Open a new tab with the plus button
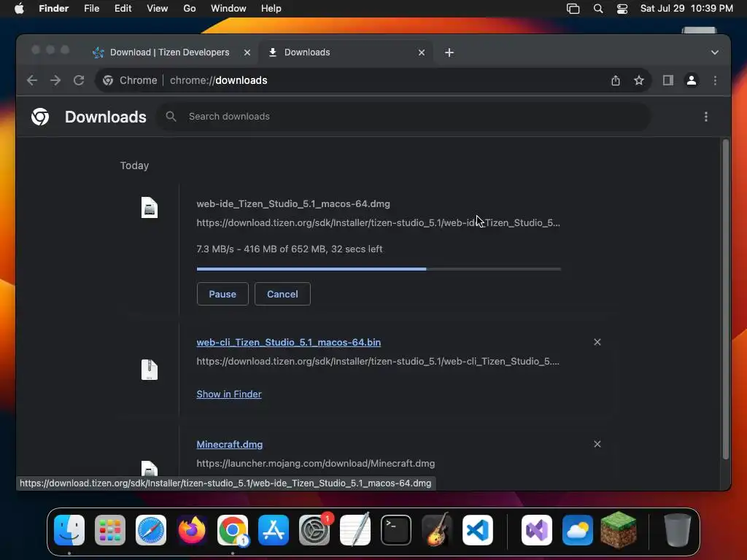The width and height of the screenshot is (747, 560). pyautogui.click(x=449, y=52)
